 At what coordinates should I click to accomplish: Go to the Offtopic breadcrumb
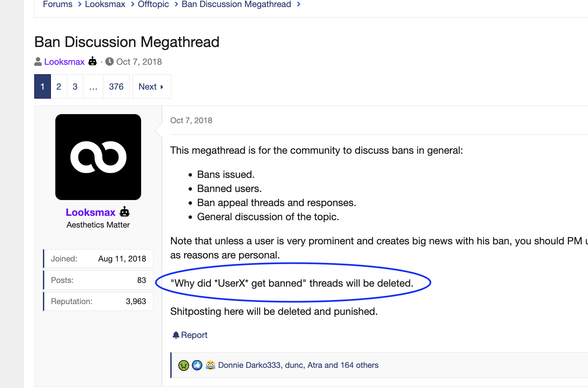[x=153, y=4]
